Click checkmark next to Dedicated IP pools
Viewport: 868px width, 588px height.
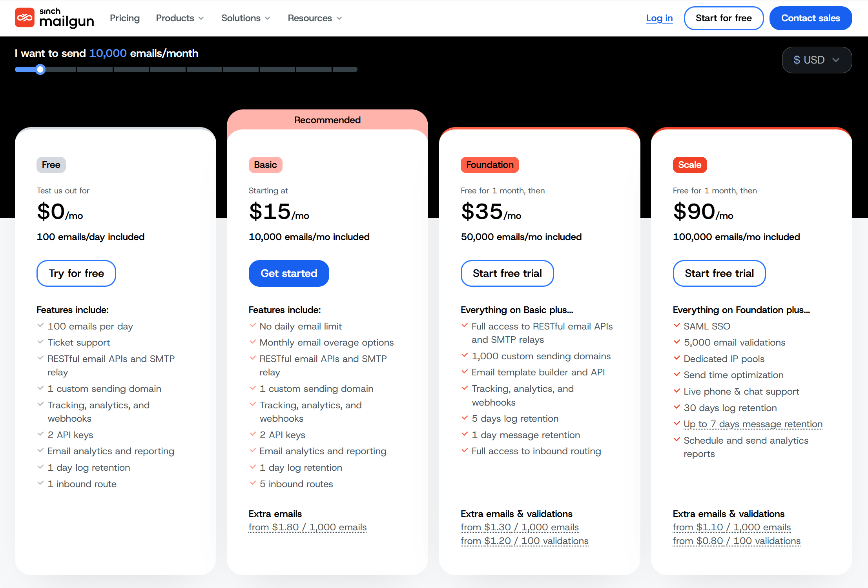677,358
